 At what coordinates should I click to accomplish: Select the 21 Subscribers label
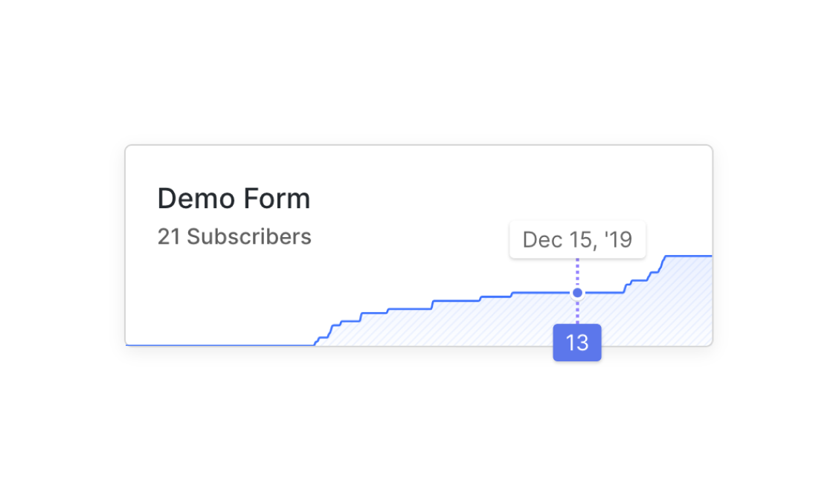point(234,237)
